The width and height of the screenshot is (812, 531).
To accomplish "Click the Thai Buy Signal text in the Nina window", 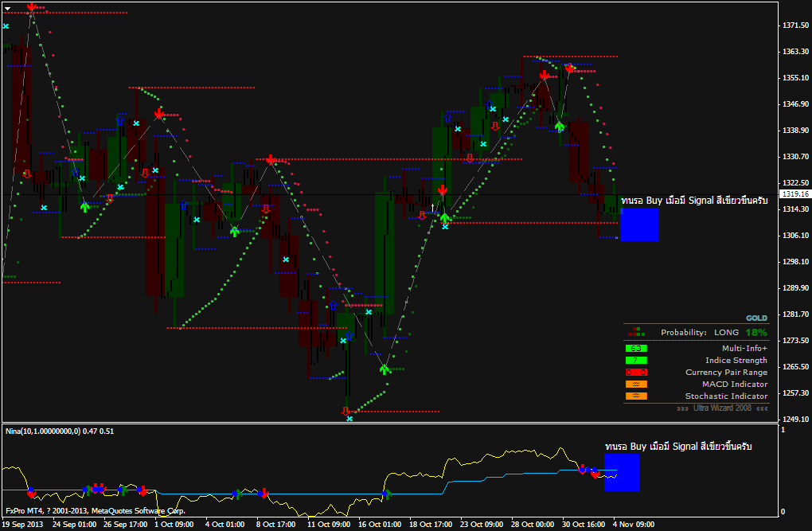I will 678,446.
